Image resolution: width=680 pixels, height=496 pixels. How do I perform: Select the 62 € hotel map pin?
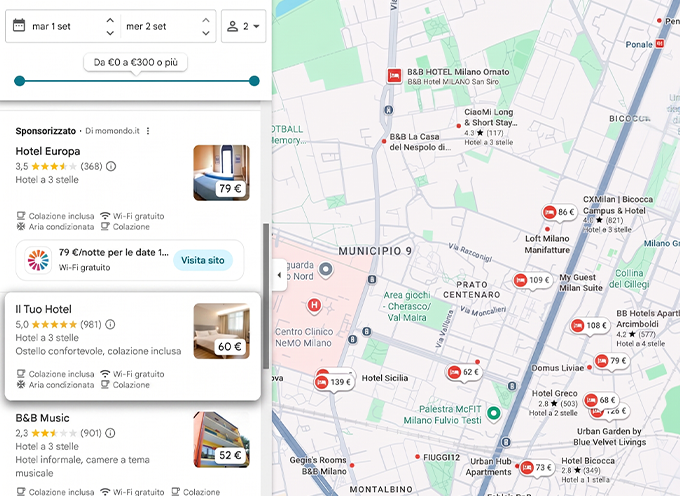point(464,372)
